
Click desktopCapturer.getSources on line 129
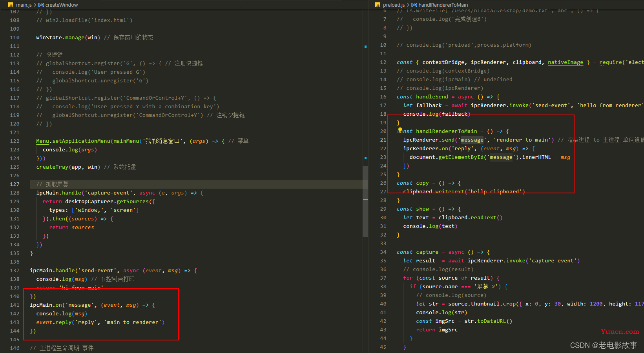107,202
